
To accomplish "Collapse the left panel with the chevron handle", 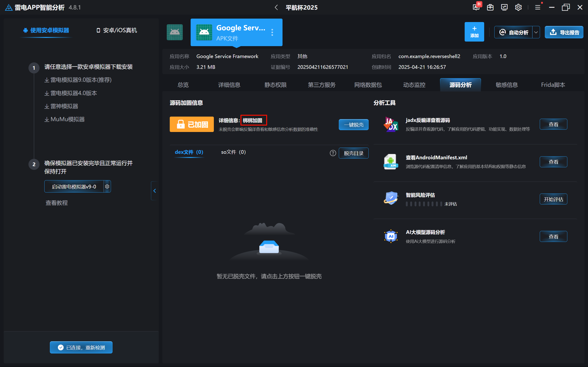I will 155,191.
